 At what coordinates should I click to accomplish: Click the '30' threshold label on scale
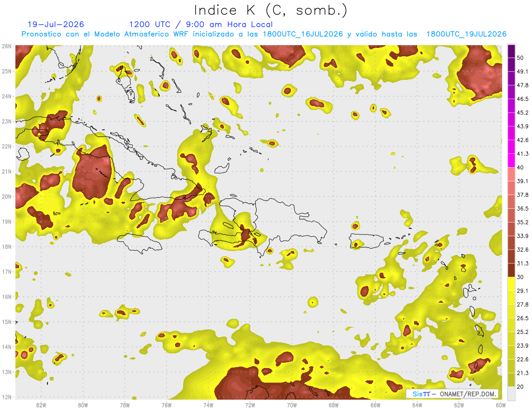tap(521, 277)
